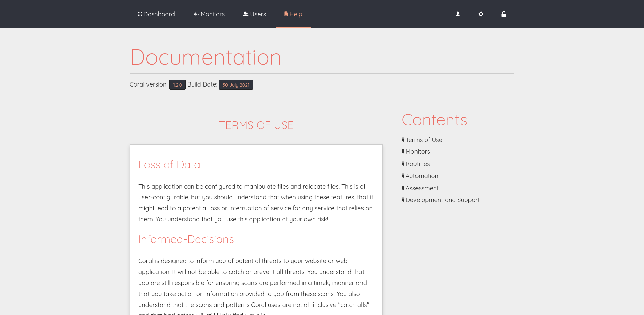Jump to Monitors section from Contents list
Viewport: 644px width, 315px height.
(418, 152)
